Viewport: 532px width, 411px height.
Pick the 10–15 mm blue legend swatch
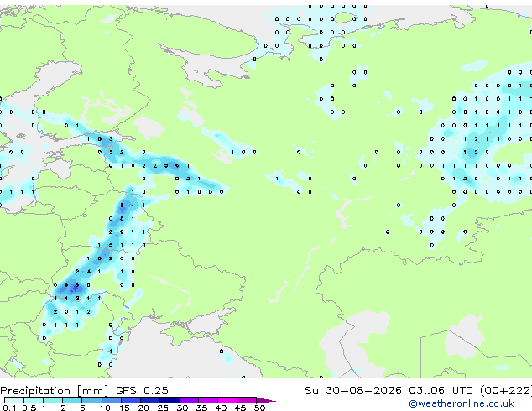[x=112, y=400]
